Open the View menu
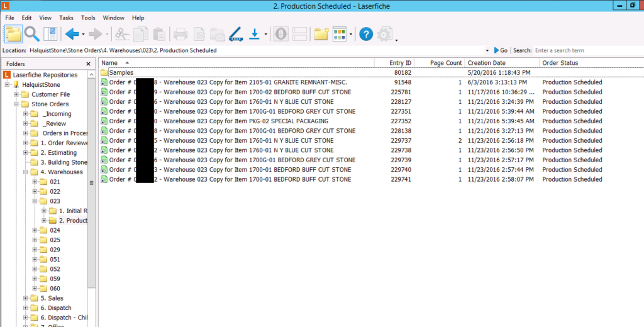 pyautogui.click(x=45, y=18)
